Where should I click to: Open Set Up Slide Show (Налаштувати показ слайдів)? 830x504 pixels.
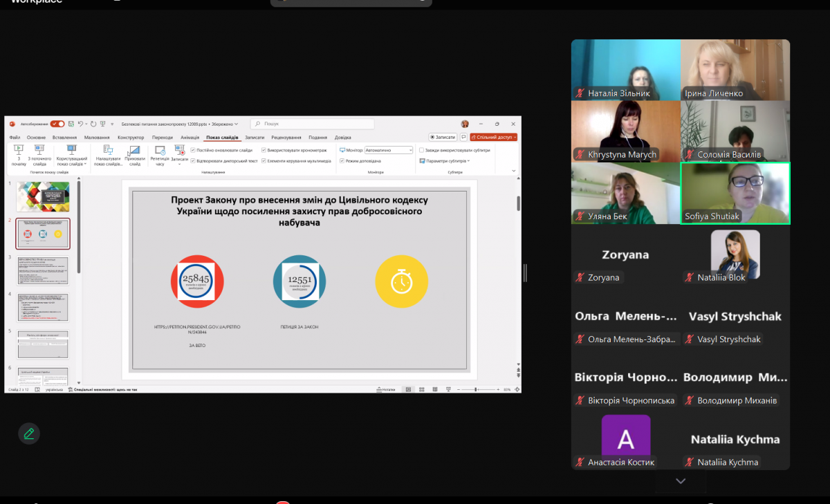click(107, 150)
